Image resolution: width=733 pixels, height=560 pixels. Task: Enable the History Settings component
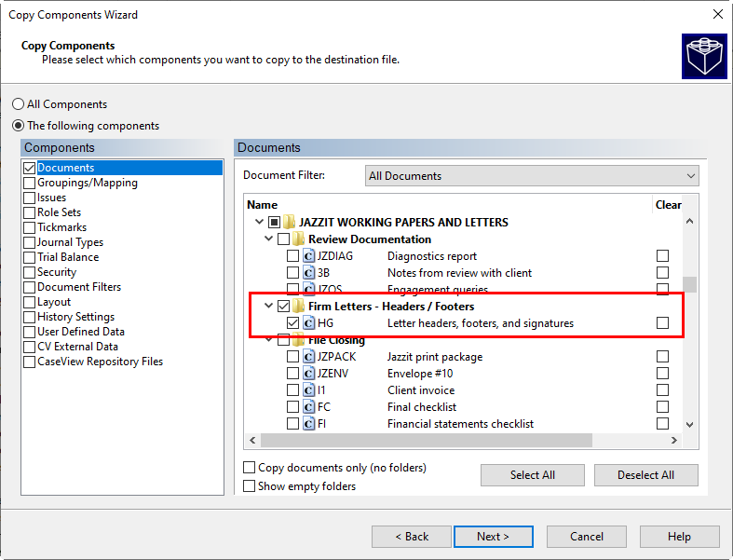pyautogui.click(x=29, y=317)
